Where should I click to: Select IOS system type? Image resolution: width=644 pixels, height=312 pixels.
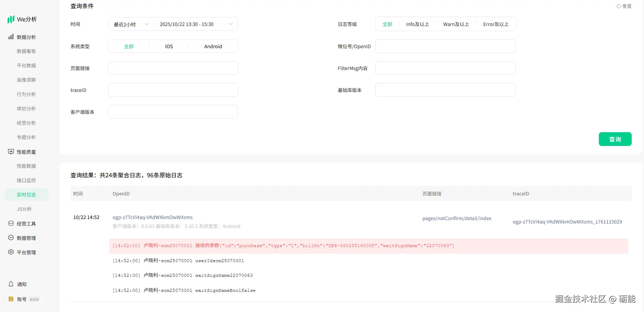(169, 46)
